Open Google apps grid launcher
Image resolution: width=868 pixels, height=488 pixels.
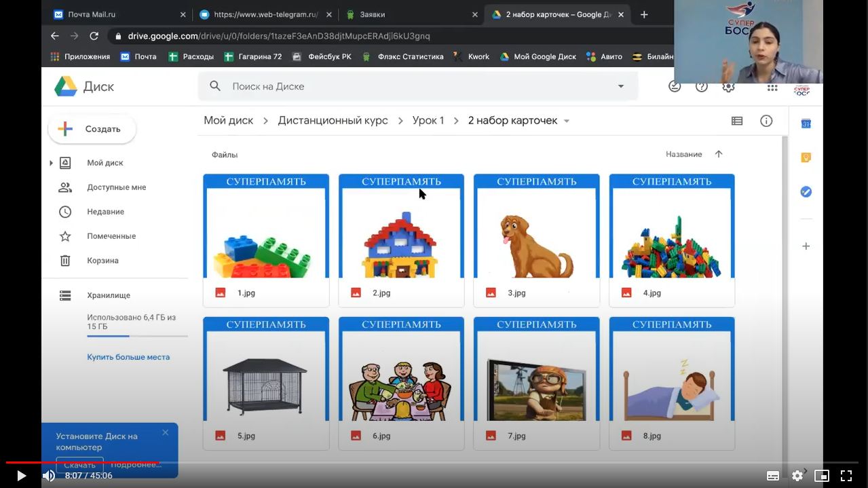click(x=772, y=88)
